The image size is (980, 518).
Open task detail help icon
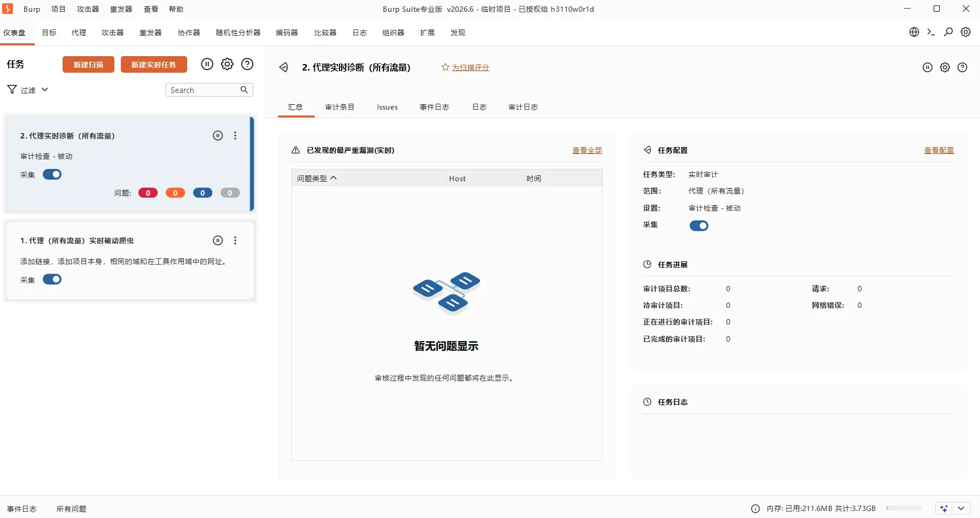[x=962, y=67]
